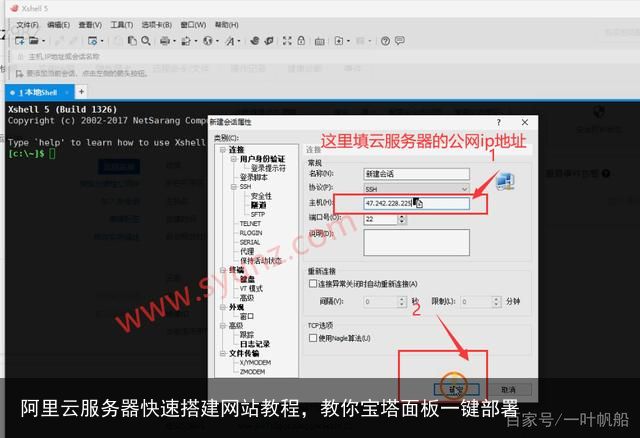Click the computer network icon in dialog
This screenshot has width=640, height=438.
pyautogui.click(x=505, y=182)
